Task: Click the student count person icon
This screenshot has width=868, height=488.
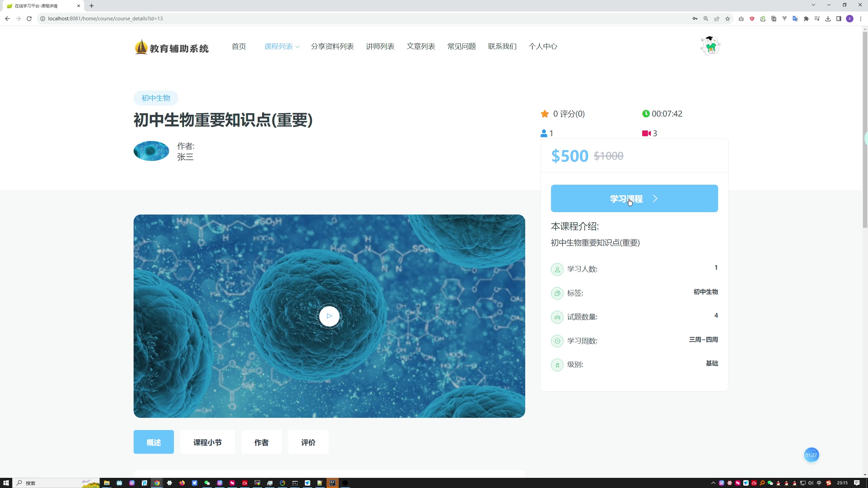Action: 544,133
